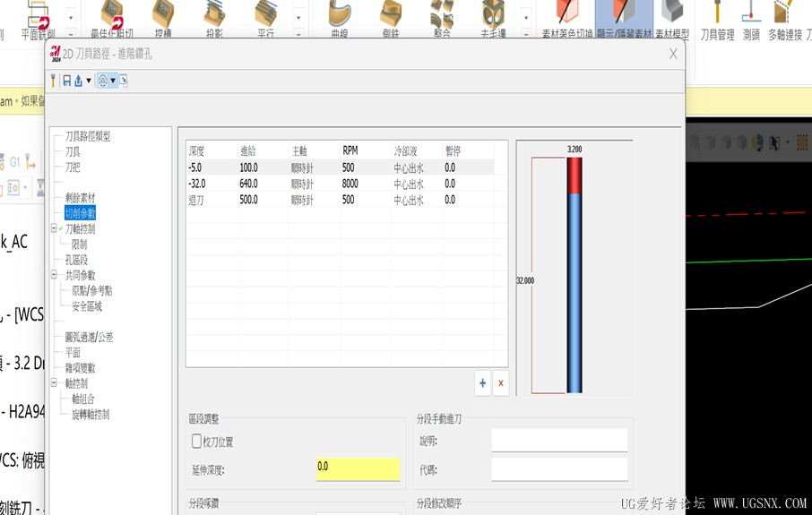Open the 原點/參考點 page
Viewport: 812px width, 515px height.
[91, 290]
